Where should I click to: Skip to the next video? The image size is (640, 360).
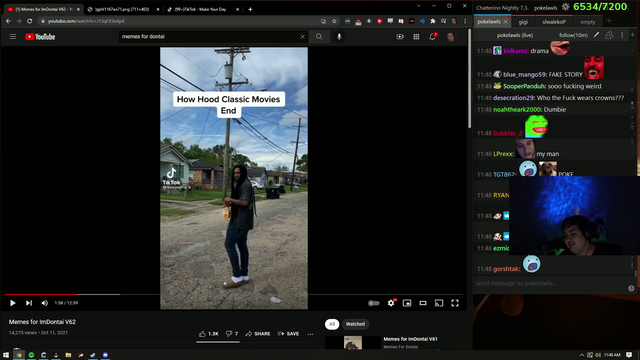pyautogui.click(x=29, y=303)
